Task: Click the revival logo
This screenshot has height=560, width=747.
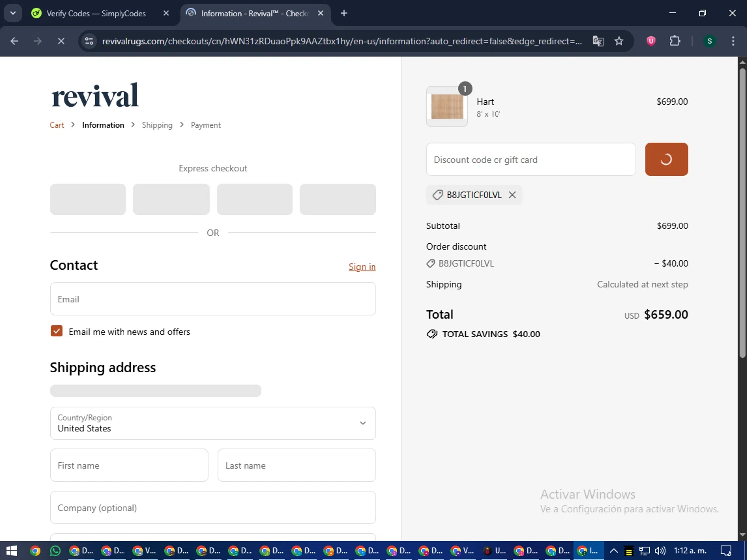Action: (x=95, y=95)
